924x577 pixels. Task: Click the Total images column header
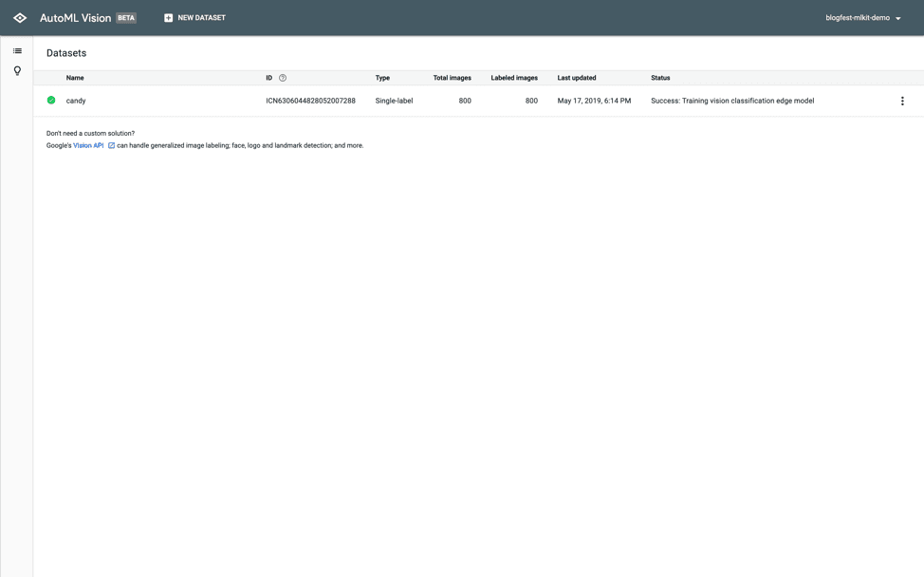point(452,78)
